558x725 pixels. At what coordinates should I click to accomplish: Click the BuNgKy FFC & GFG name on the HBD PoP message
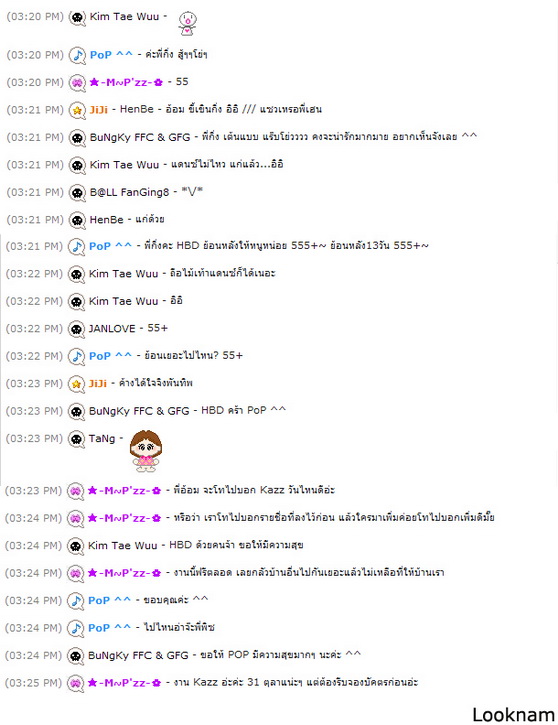(x=139, y=411)
